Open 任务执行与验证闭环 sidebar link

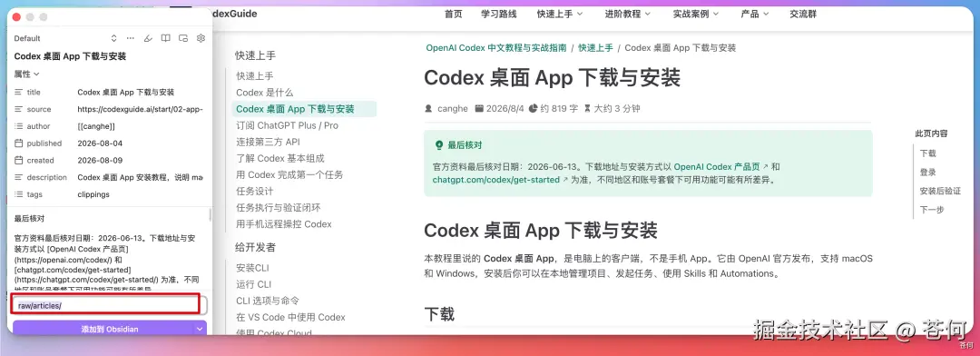coord(279,208)
